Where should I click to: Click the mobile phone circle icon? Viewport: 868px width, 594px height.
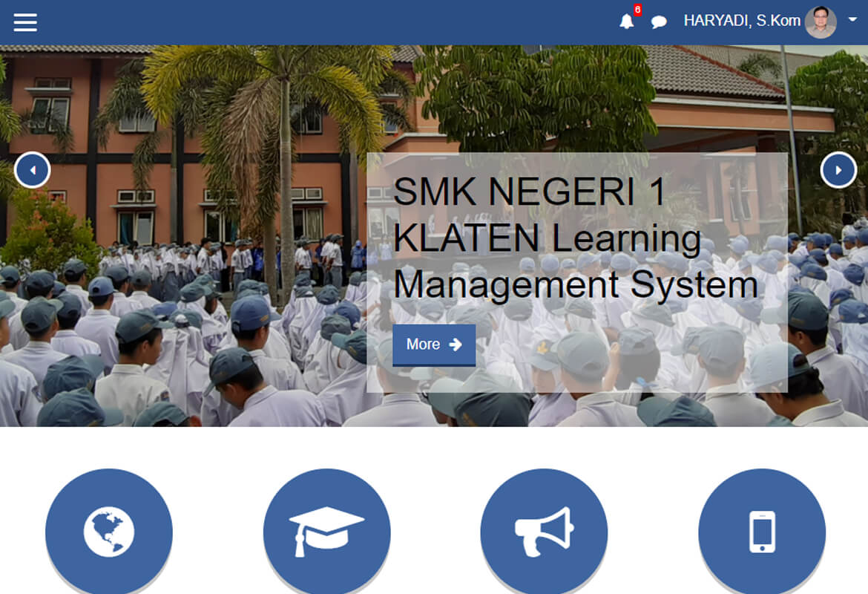coord(762,532)
